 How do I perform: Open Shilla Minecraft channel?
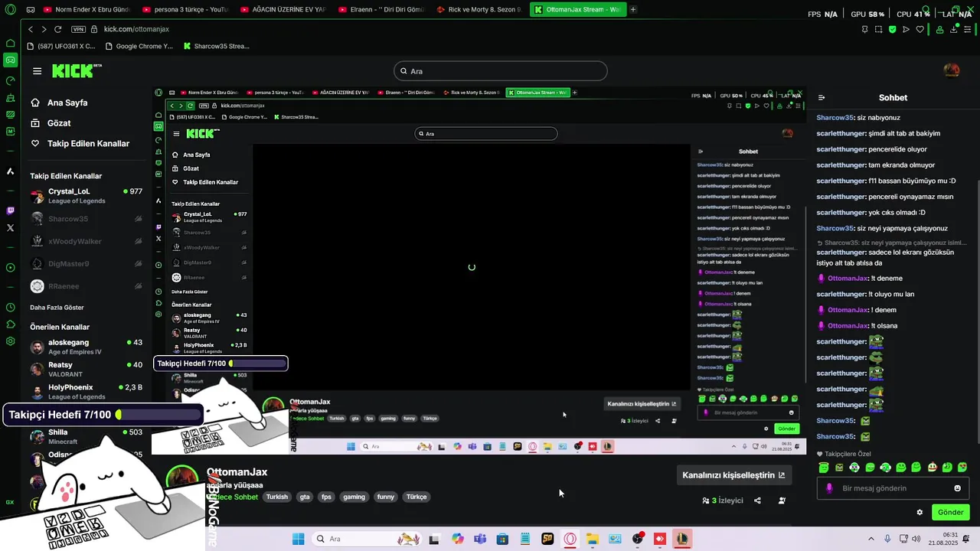click(86, 436)
